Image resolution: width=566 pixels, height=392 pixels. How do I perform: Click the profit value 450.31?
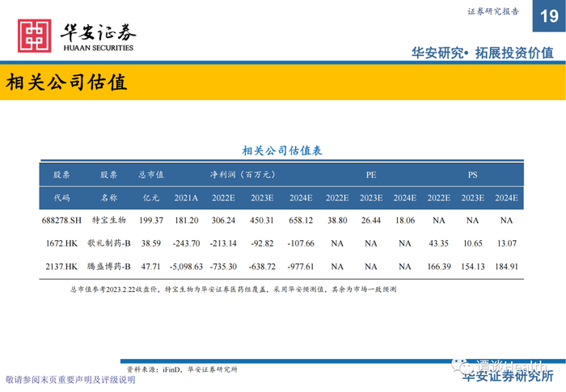pyautogui.click(x=262, y=220)
